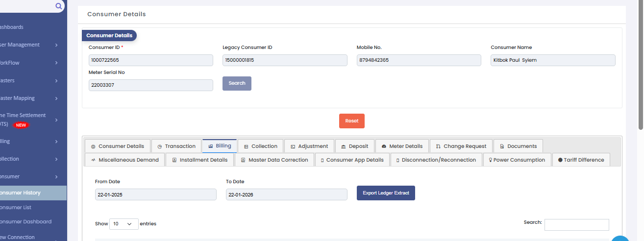Click the Mobile No. field

pos(419,60)
